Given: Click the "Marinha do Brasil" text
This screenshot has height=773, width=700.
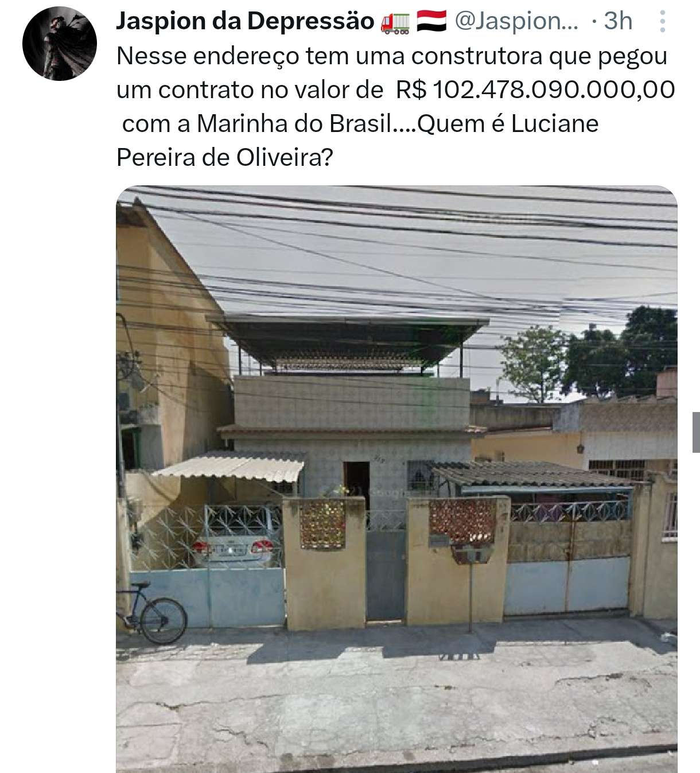Looking at the screenshot, I should tap(294, 124).
